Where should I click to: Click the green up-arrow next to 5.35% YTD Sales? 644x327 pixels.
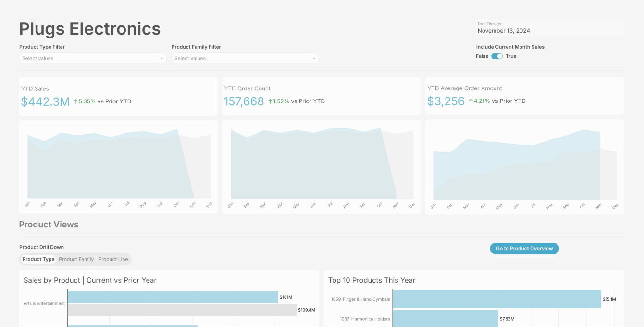click(76, 101)
